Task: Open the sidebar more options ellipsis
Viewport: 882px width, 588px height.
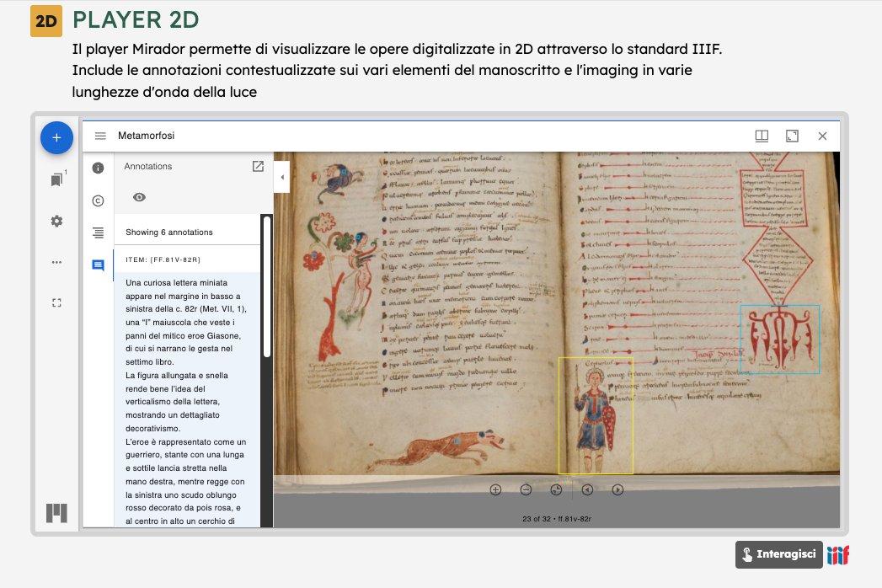Action: (56, 262)
